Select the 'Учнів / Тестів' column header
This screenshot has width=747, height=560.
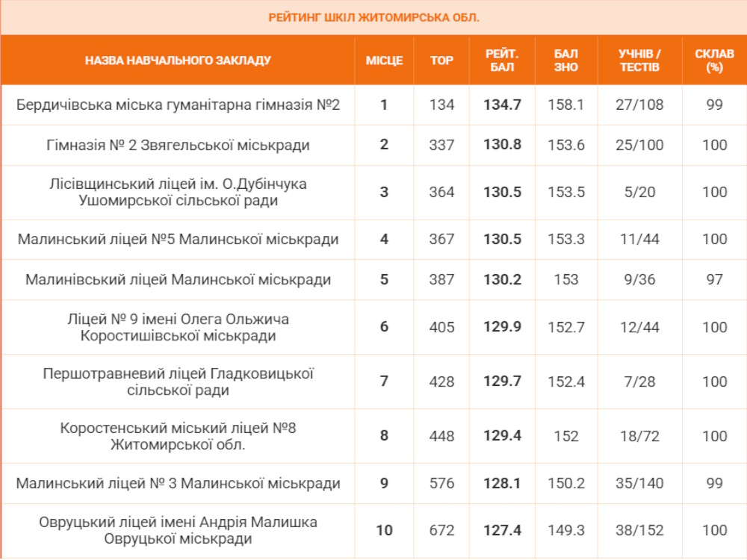639,60
